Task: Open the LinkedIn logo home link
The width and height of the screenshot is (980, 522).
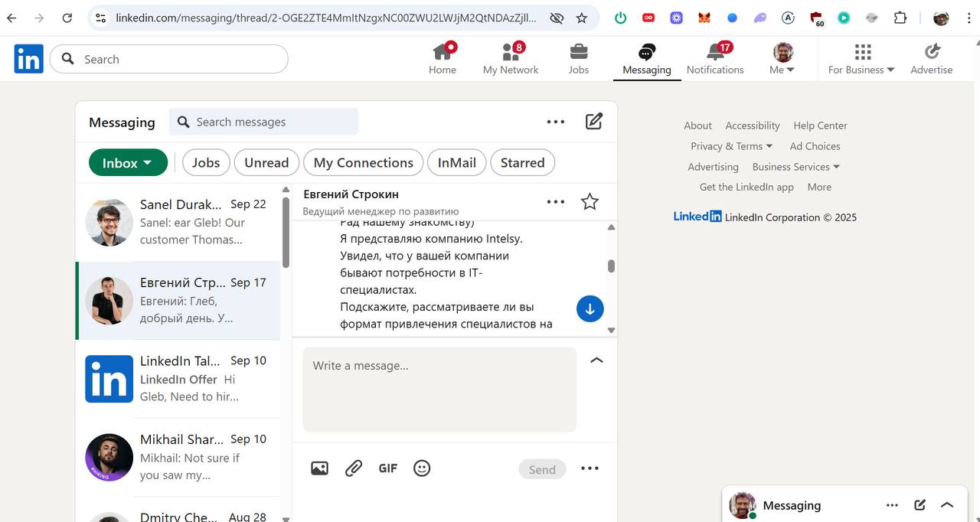Action: pos(28,59)
